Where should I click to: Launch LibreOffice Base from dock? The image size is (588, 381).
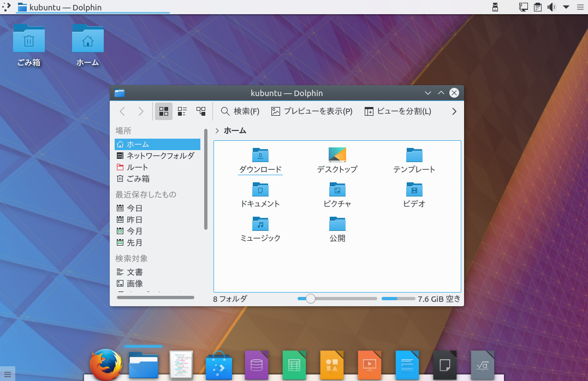coord(257,365)
